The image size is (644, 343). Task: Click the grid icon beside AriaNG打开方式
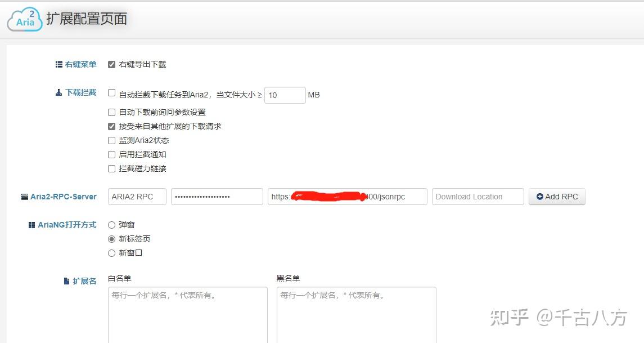tap(32, 224)
